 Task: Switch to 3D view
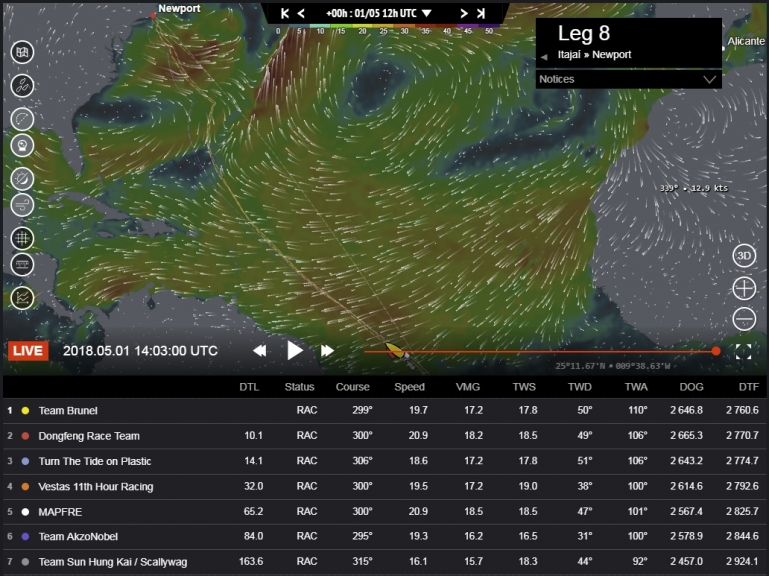point(744,256)
